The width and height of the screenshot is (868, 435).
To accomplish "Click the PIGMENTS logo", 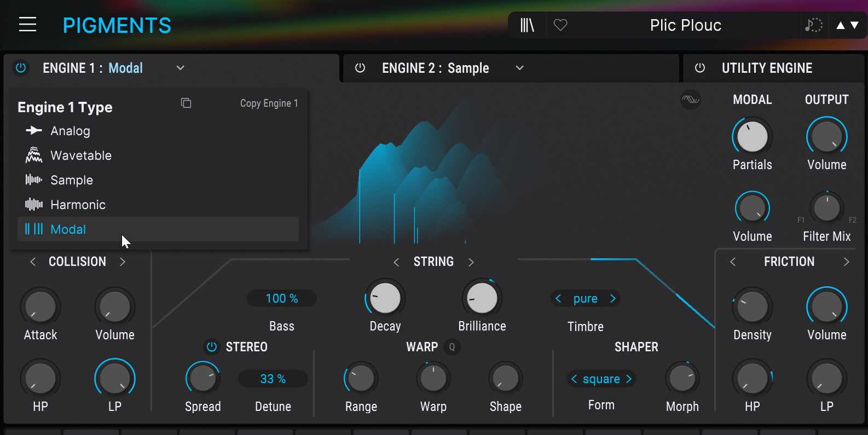I will (x=117, y=25).
